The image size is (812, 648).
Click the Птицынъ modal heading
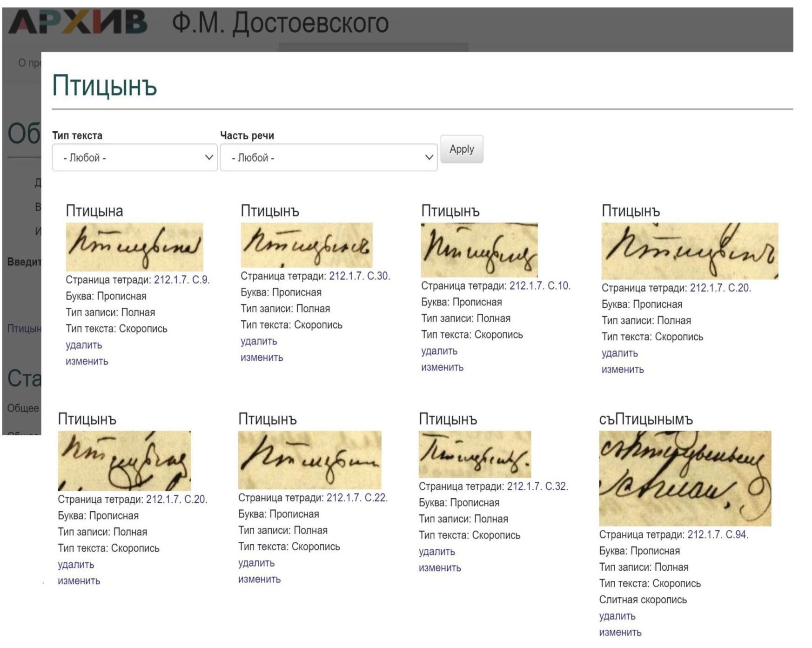[104, 86]
